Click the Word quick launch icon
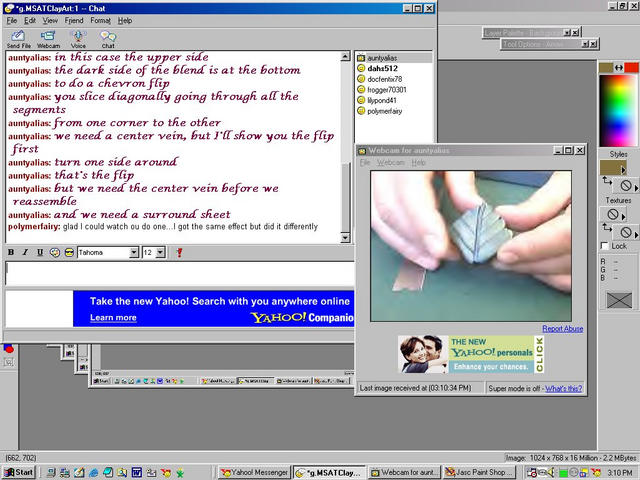 [136, 473]
